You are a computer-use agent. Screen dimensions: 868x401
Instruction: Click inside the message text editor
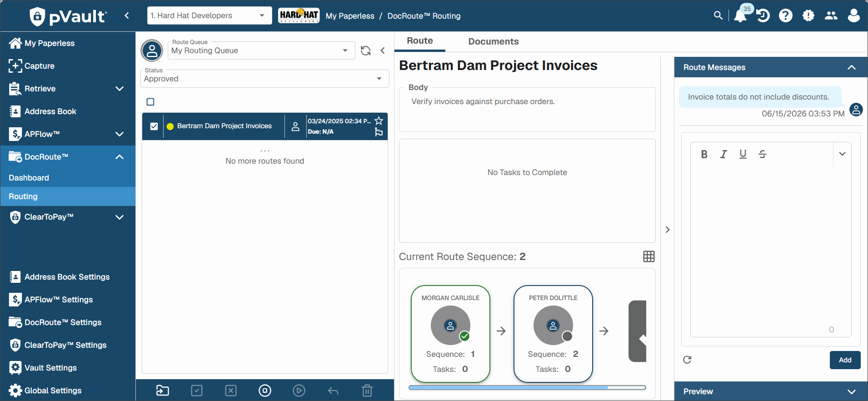click(771, 246)
